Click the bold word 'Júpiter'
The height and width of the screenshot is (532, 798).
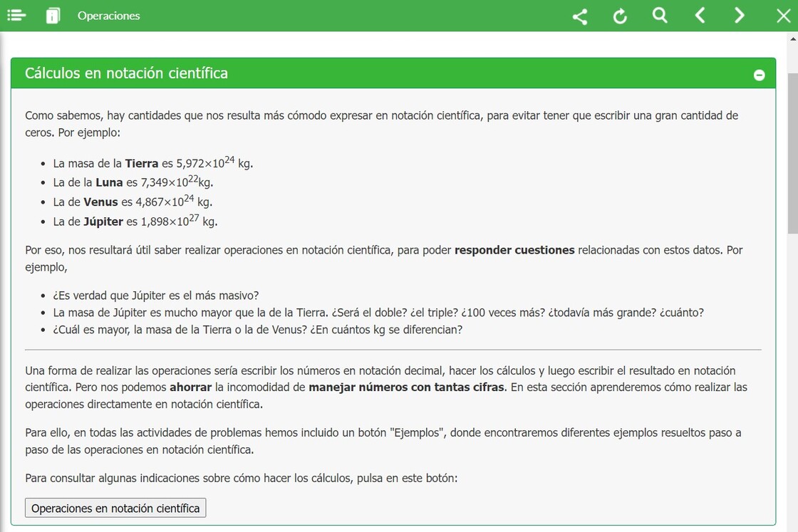tap(103, 221)
